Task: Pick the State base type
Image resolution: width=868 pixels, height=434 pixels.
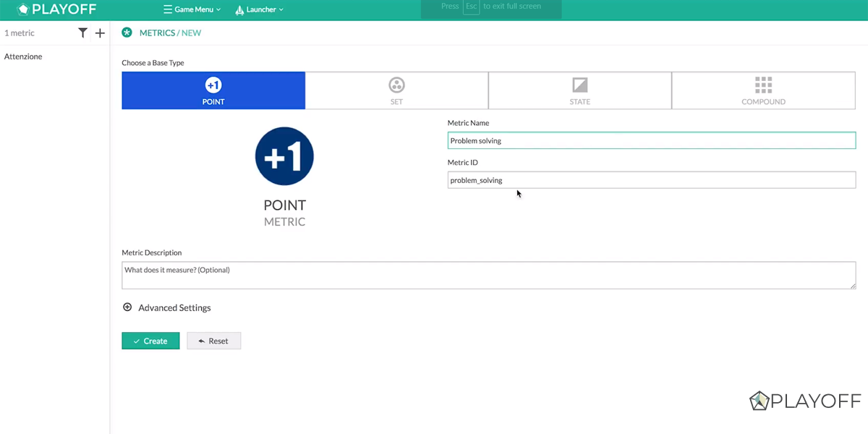Action: tap(579, 90)
